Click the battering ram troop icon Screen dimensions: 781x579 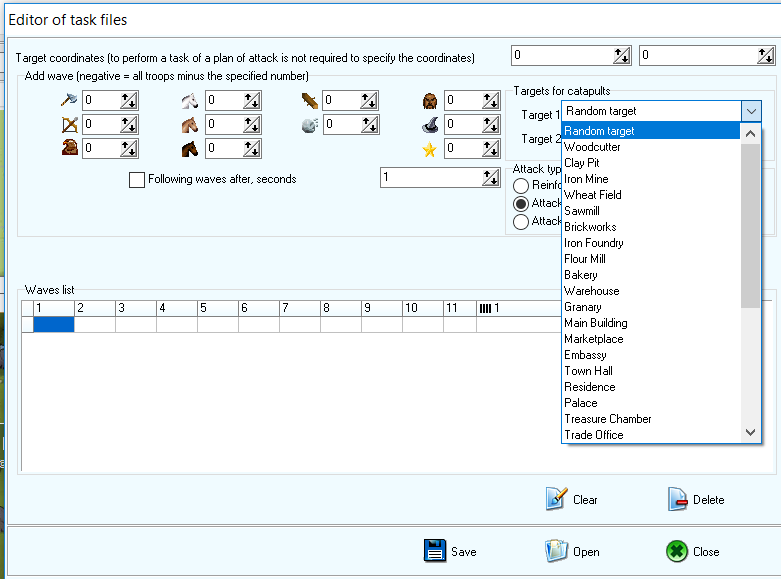310,100
